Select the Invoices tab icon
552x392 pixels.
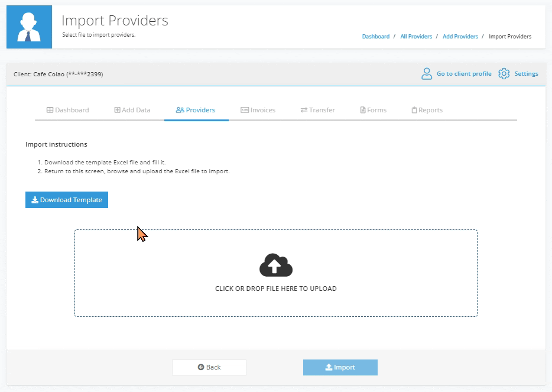coord(245,110)
